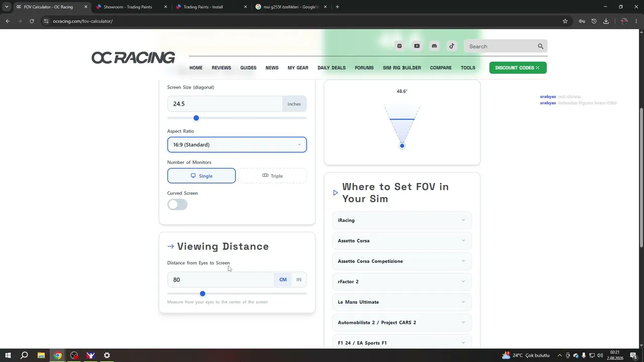Open the COMPARE menu item
Image resolution: width=644 pixels, height=362 pixels.
[x=441, y=68]
